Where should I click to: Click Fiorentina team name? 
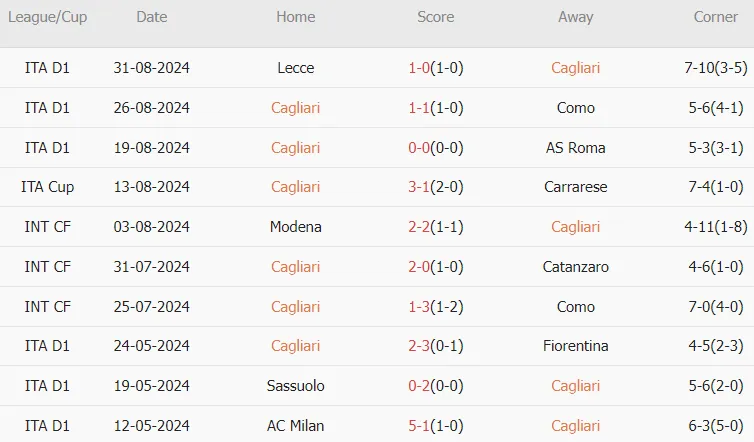(x=575, y=346)
